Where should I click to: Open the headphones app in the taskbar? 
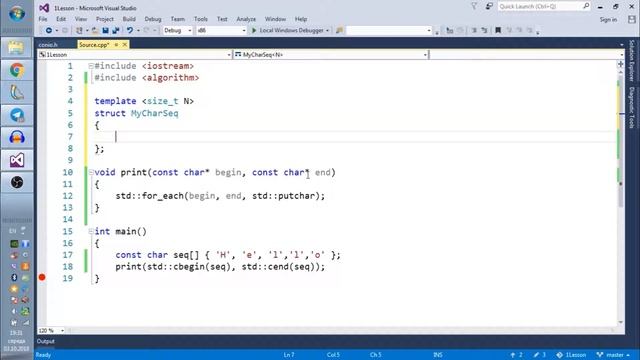click(17, 138)
